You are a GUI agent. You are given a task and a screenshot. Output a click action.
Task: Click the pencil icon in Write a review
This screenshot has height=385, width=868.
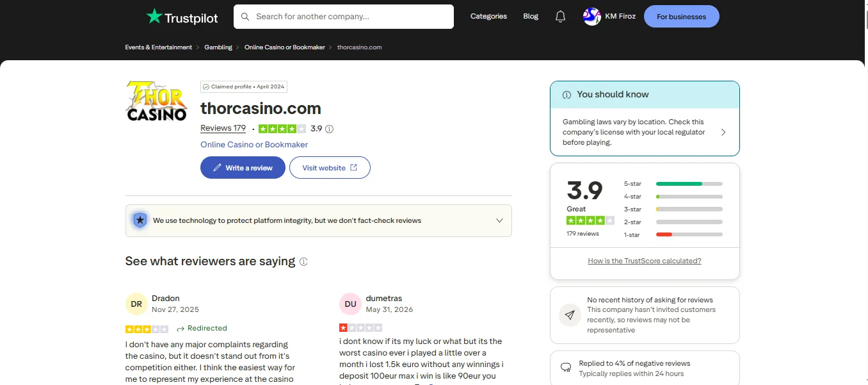[x=218, y=168]
